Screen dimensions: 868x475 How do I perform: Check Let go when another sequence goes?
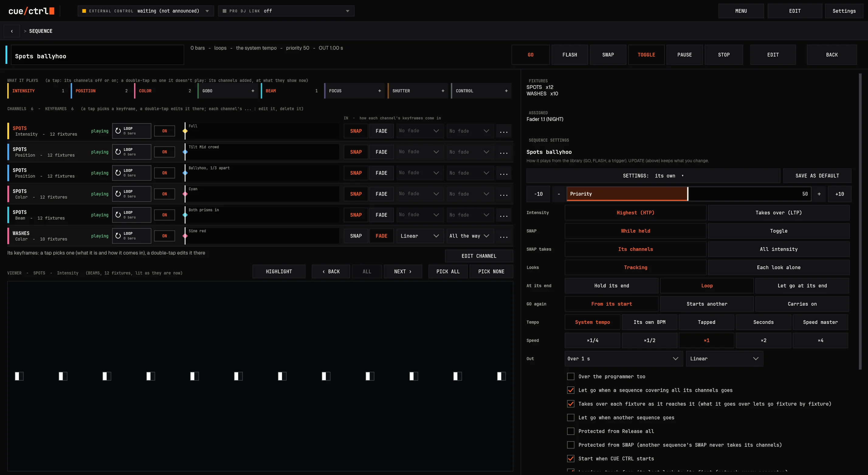click(570, 417)
